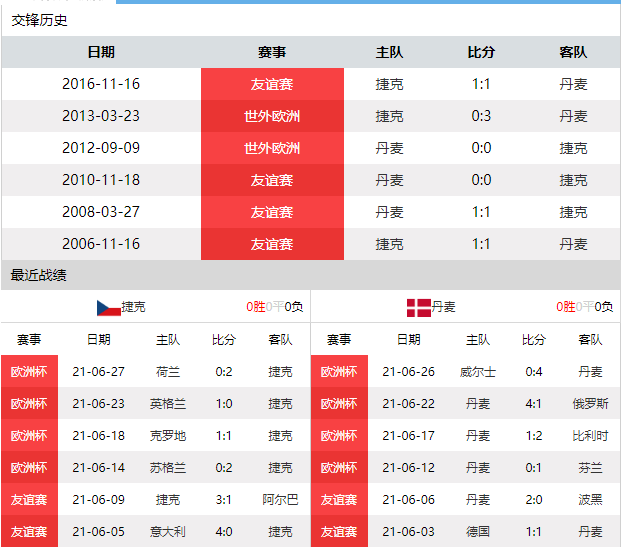622x547 pixels.
Task: Click 阿尔巴 away team on 21-06-09
Action: tap(280, 500)
